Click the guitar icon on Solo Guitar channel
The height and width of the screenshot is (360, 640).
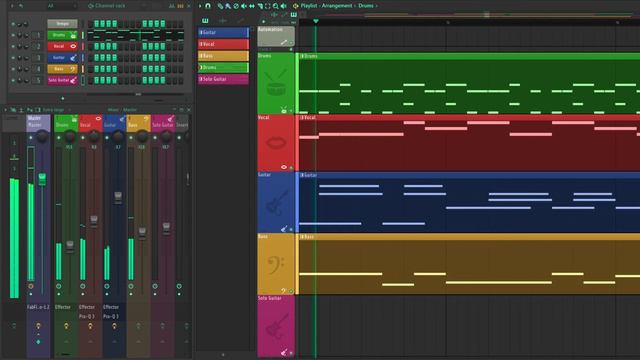73,80
